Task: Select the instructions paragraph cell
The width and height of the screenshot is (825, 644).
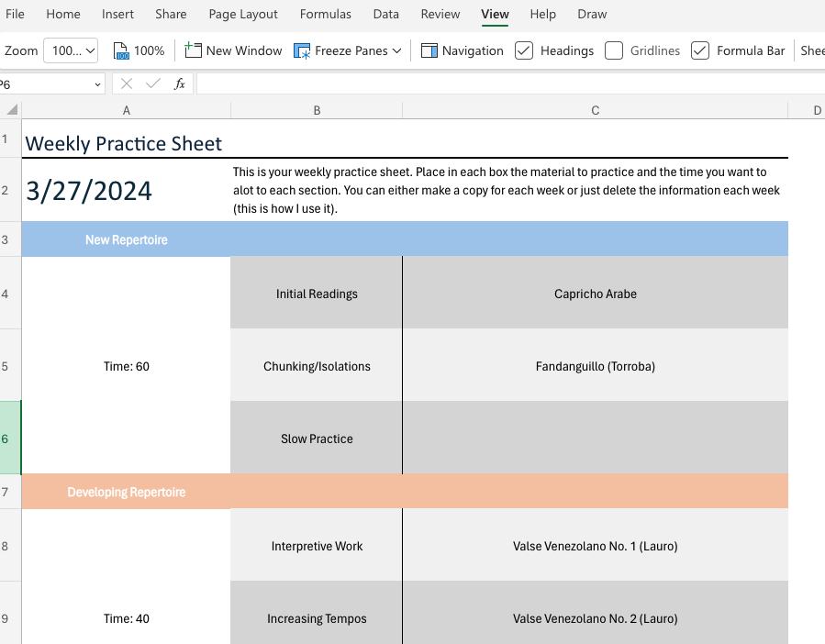Action: 509,190
